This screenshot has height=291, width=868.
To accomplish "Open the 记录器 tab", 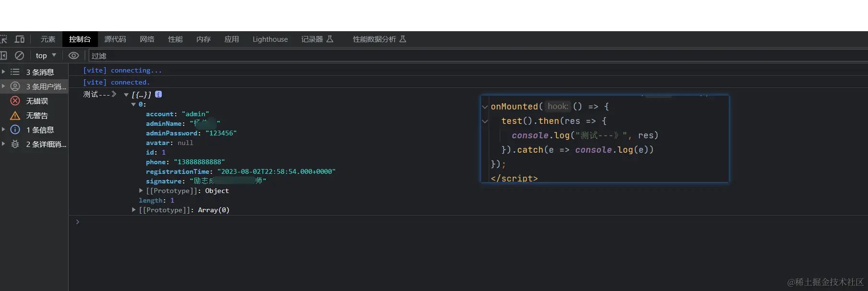I will (317, 39).
